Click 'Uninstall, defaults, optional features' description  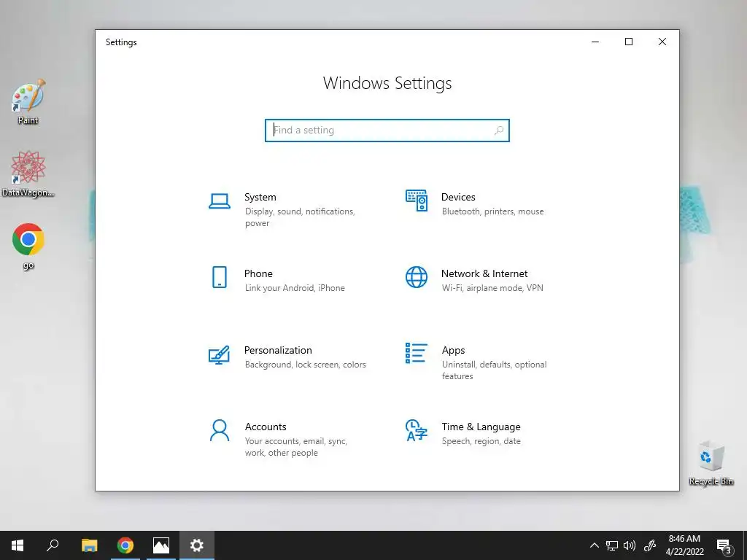(x=495, y=370)
